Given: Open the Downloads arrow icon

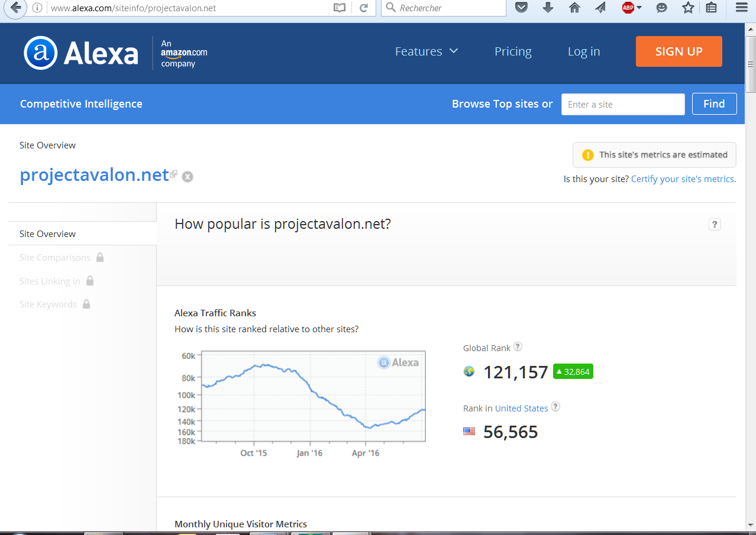Looking at the screenshot, I should 548,8.
